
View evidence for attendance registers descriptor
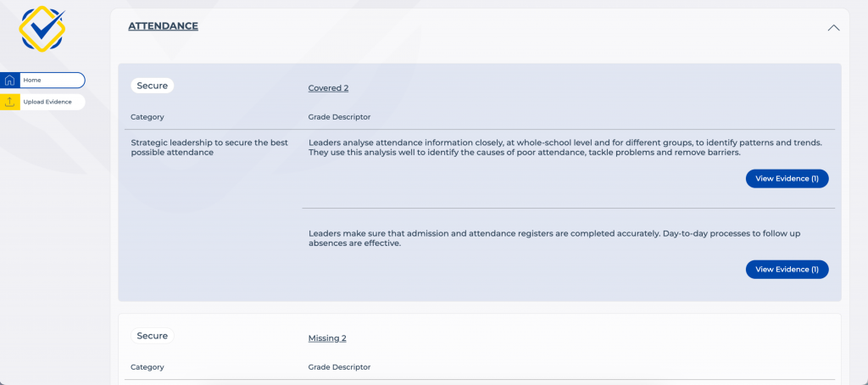click(787, 269)
